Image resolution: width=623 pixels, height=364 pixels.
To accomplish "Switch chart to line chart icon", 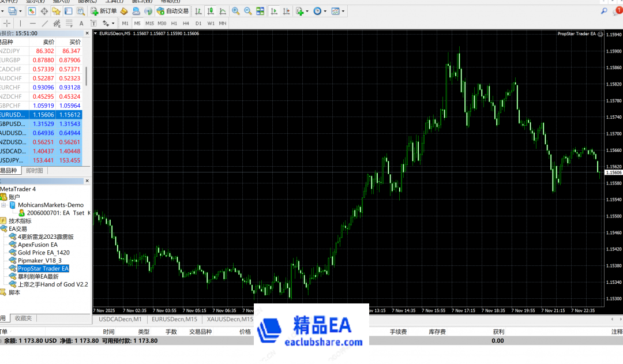I will 222,11.
